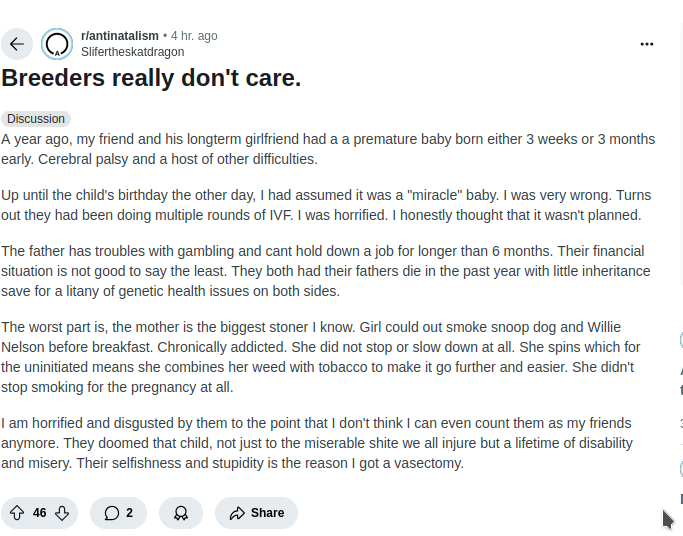
Task: Give an award to this post
Action: coord(181,513)
